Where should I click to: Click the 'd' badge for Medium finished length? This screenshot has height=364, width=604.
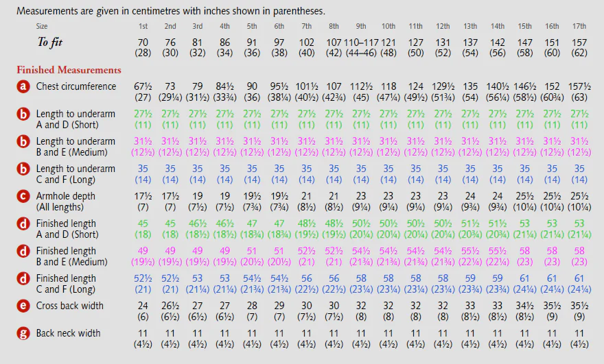(x=24, y=252)
